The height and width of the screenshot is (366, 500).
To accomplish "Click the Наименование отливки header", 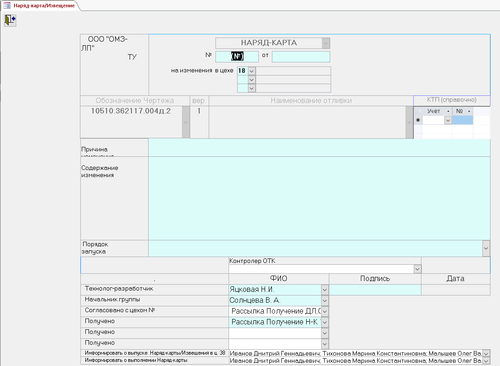I will [311, 101].
